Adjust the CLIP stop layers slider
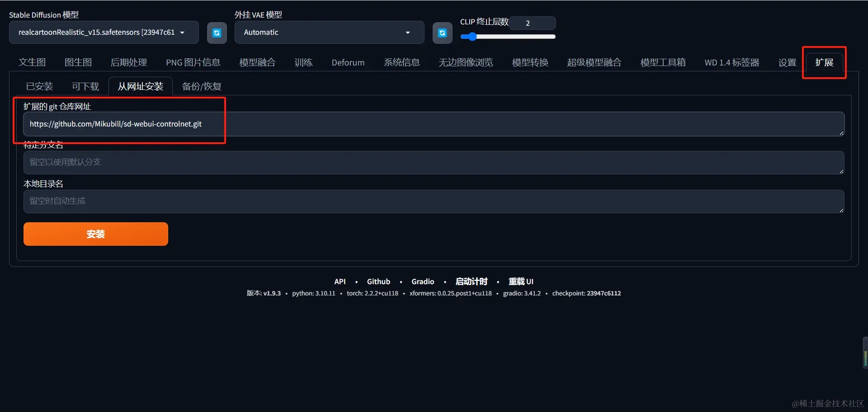868x412 pixels. tap(508, 37)
